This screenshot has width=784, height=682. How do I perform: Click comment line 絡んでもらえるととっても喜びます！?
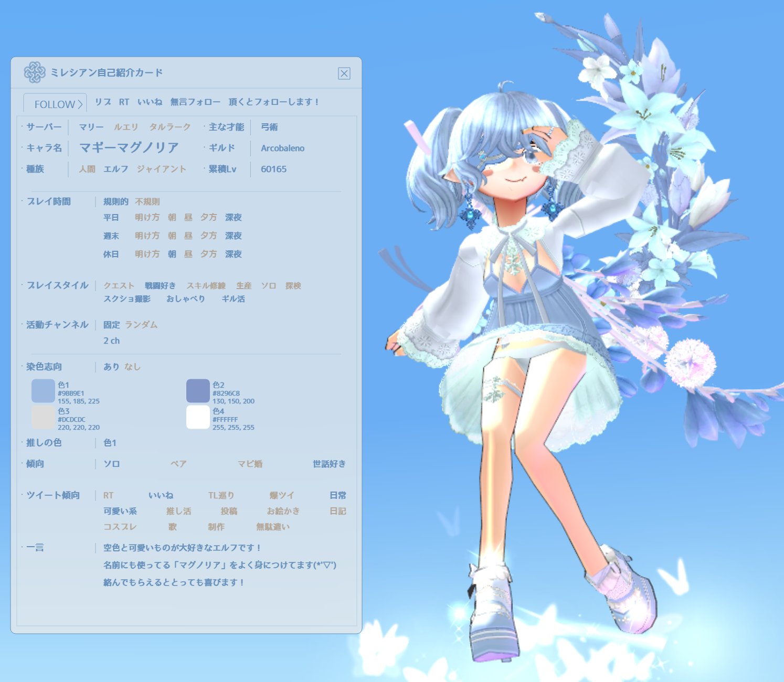(x=174, y=582)
